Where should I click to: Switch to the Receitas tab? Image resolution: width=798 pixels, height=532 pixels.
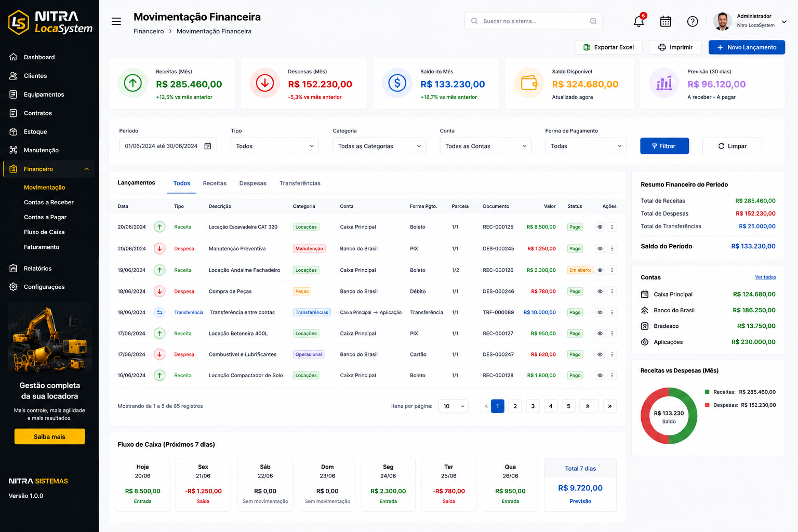[215, 183]
